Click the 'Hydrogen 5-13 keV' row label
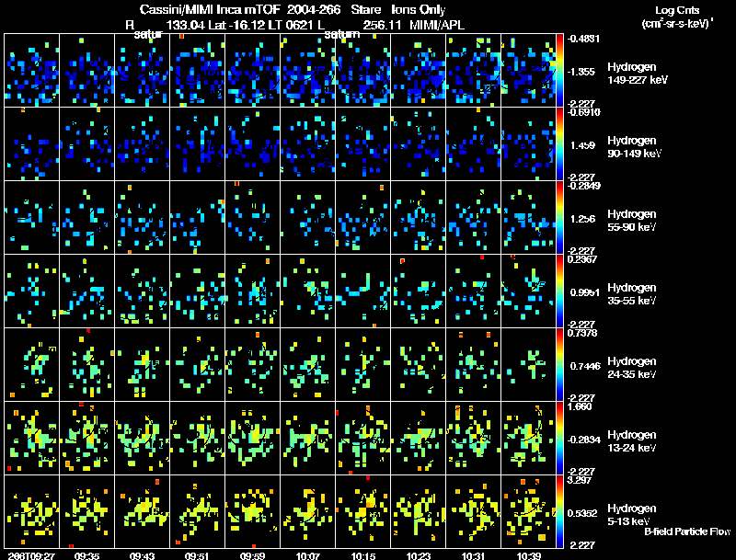 632,515
